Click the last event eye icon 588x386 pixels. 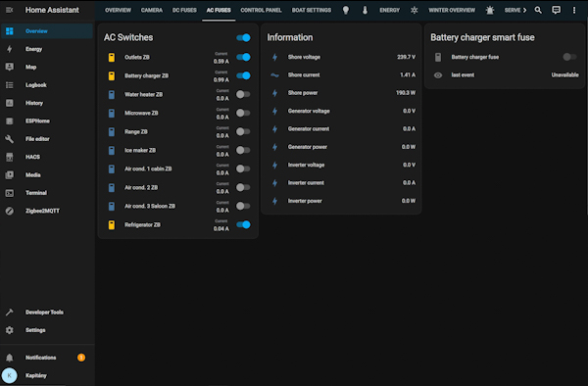(x=438, y=75)
